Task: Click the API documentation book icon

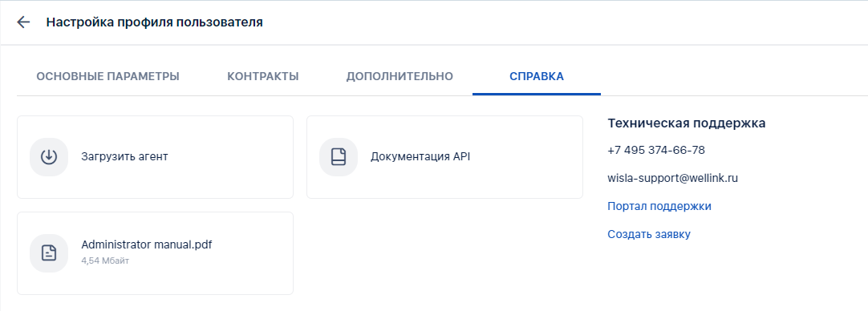Action: click(339, 157)
